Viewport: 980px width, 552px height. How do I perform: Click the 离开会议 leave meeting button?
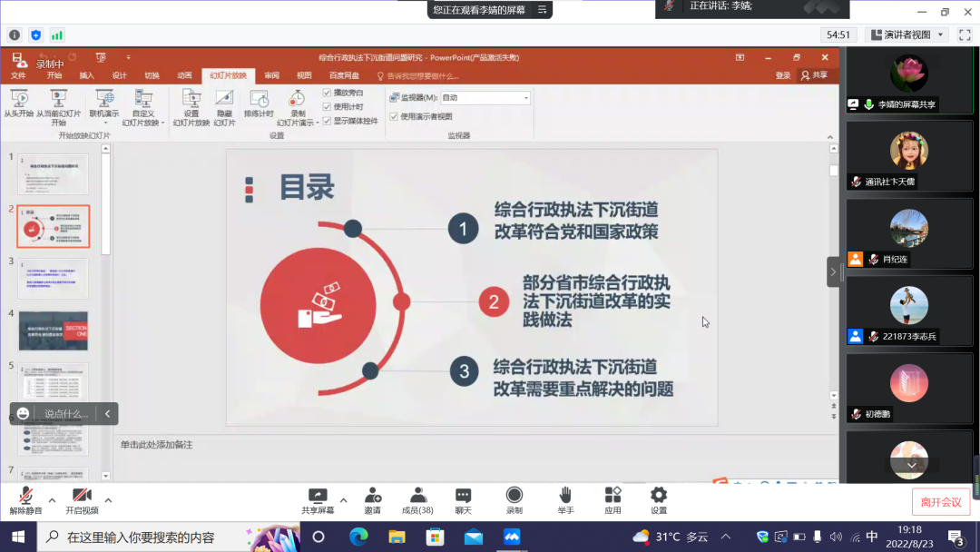click(x=940, y=502)
